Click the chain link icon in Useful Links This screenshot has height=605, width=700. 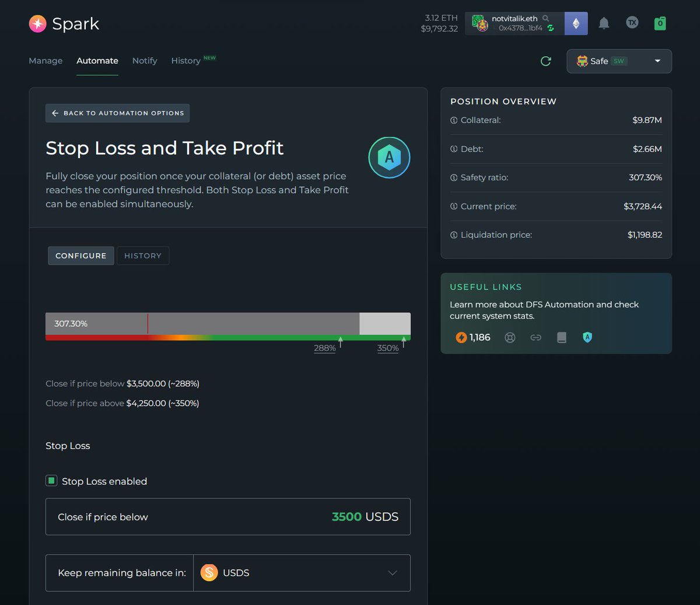click(535, 337)
